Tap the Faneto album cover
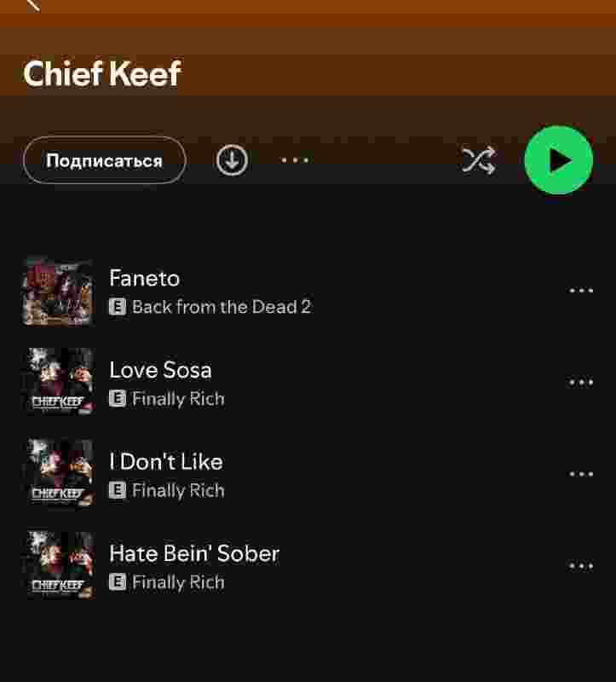616x682 pixels. [57, 292]
